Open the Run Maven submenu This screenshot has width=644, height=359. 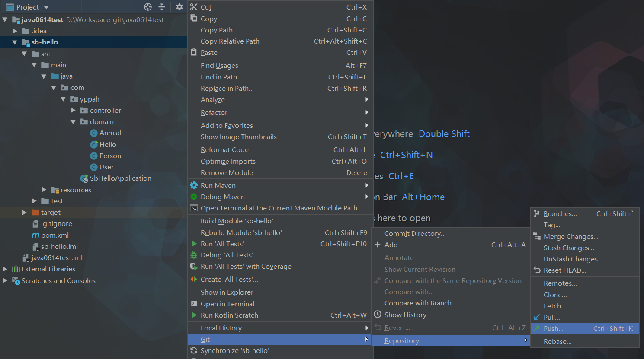(218, 186)
